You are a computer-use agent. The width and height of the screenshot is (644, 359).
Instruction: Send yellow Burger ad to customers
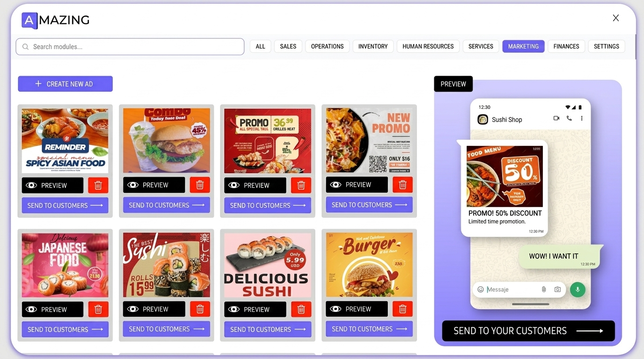coord(369,329)
